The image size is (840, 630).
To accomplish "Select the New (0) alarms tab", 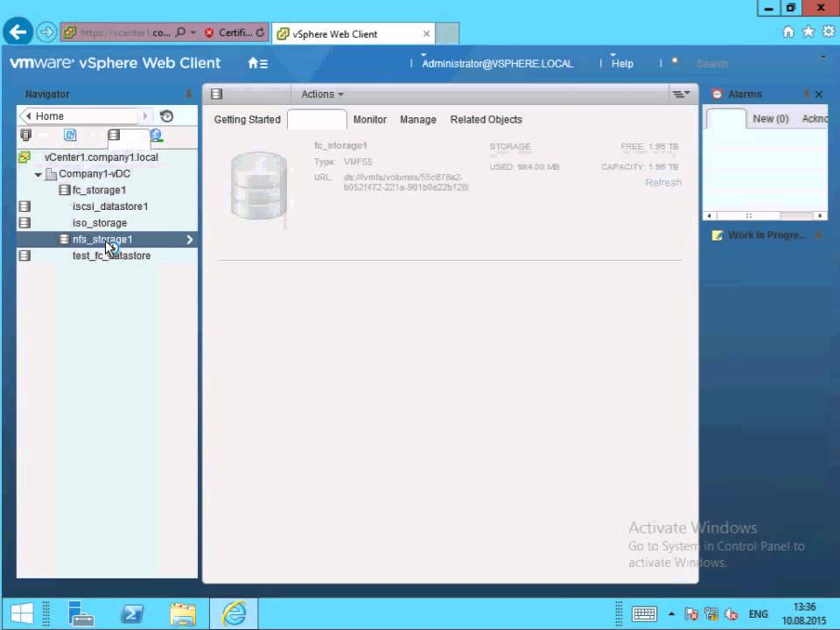I will pyautogui.click(x=770, y=119).
